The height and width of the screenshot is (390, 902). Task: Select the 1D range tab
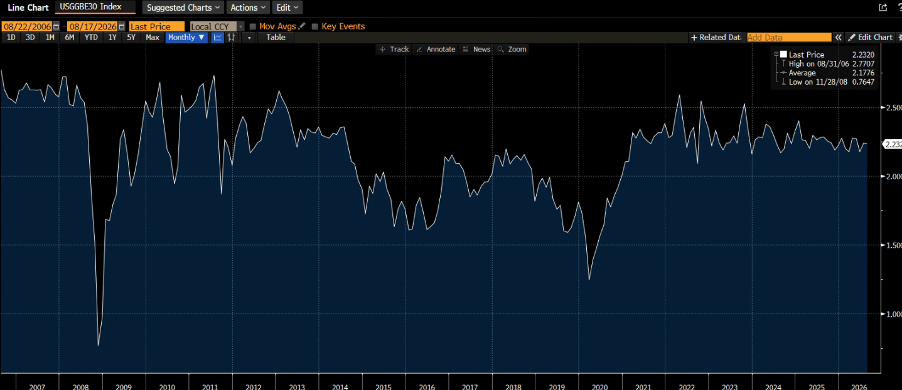pyautogui.click(x=11, y=37)
